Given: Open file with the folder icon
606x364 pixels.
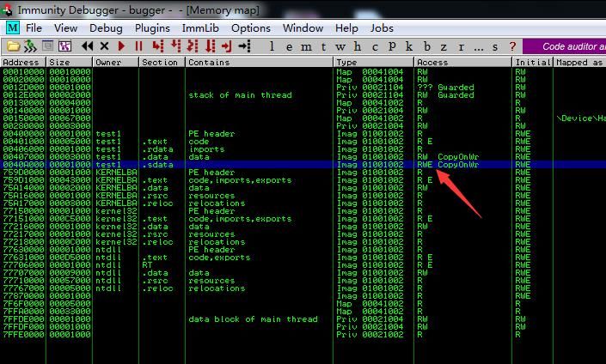Looking at the screenshot, I should coord(13,46).
